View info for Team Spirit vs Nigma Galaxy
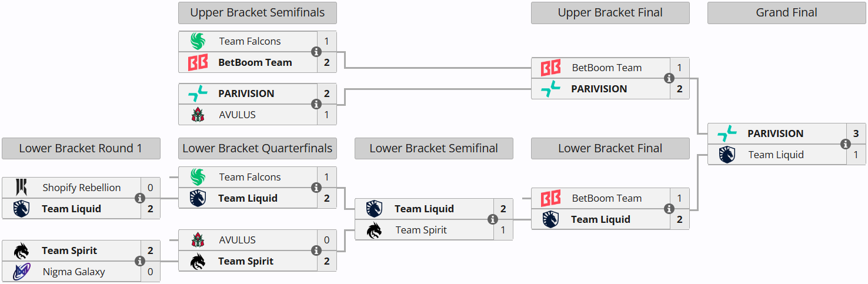 140,261
